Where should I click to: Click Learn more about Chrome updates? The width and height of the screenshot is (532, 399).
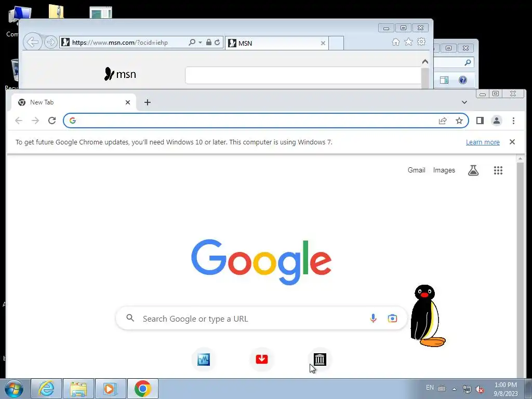483,142
